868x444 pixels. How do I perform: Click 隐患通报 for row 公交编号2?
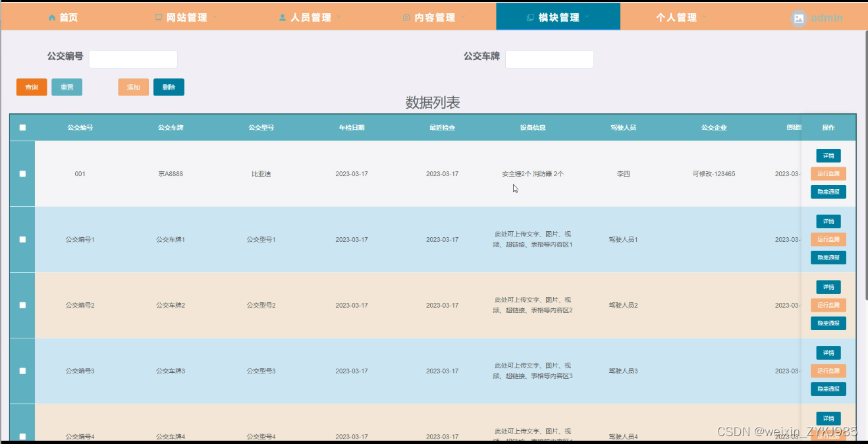(828, 323)
